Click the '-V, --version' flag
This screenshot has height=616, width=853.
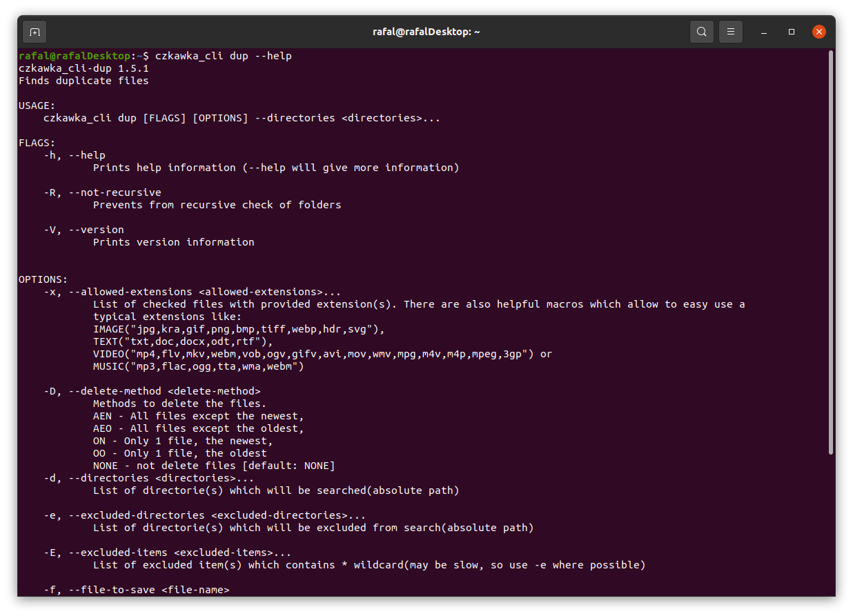tap(84, 230)
